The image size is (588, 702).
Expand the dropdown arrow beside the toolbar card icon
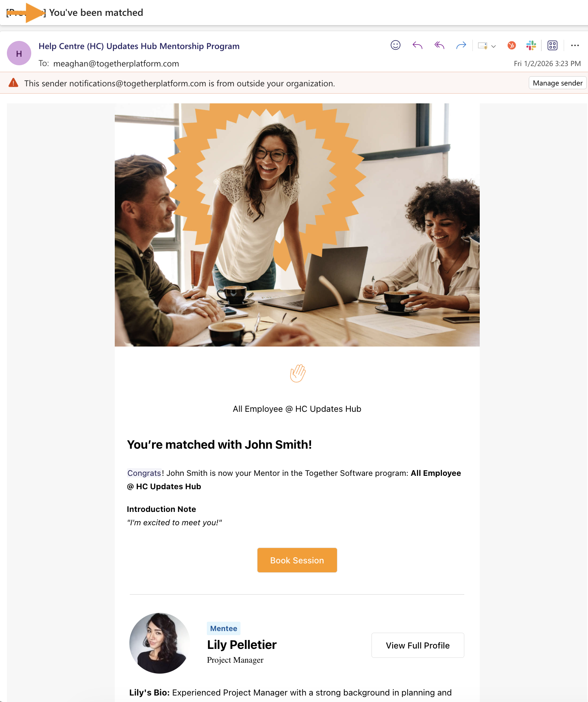pos(494,46)
